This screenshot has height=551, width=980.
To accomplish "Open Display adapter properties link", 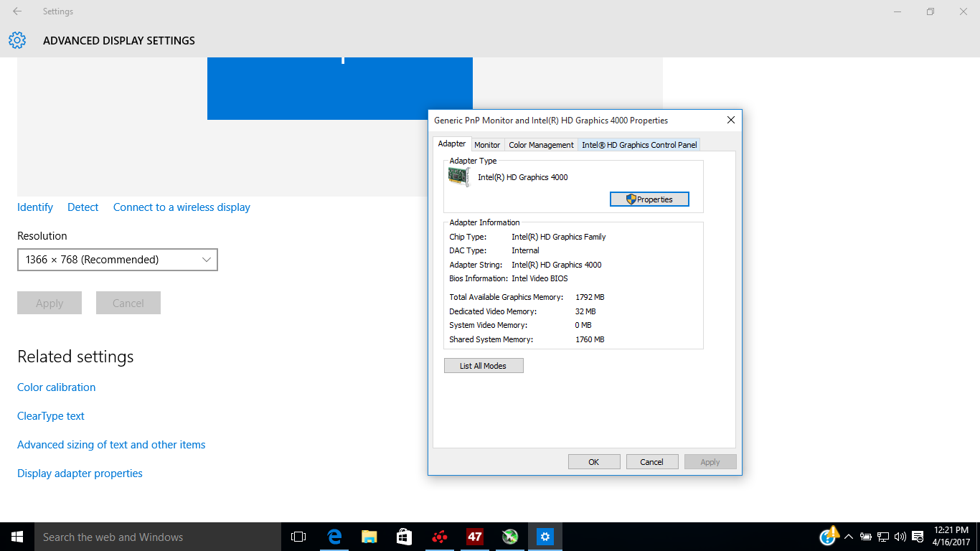I will [80, 473].
